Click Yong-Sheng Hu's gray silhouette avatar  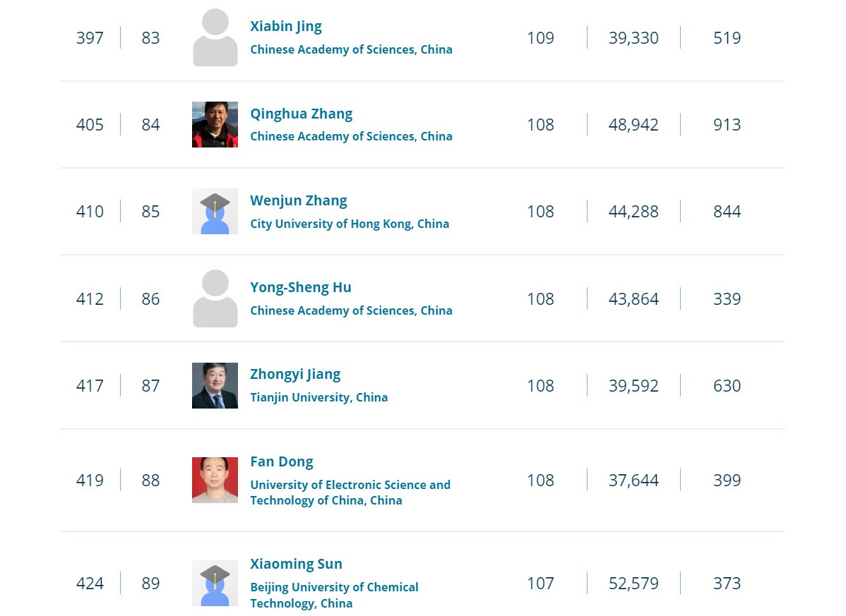pos(215,298)
